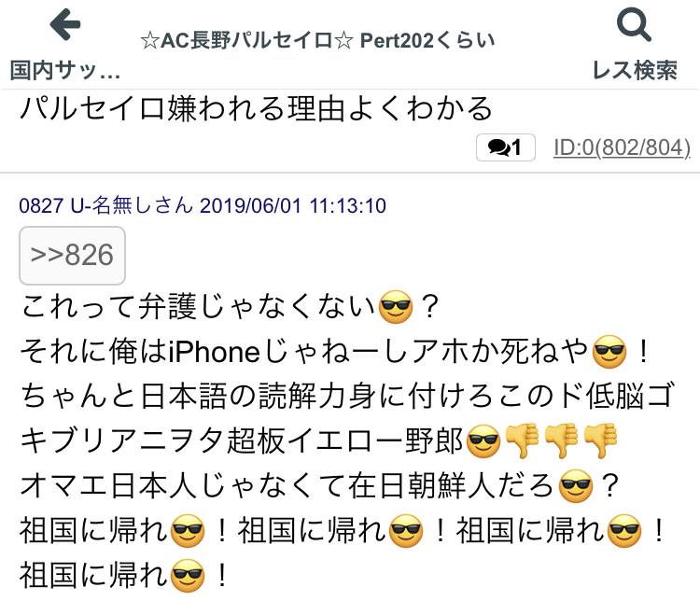Open the >>826 reply anchor
700x601 pixels.
click(72, 256)
